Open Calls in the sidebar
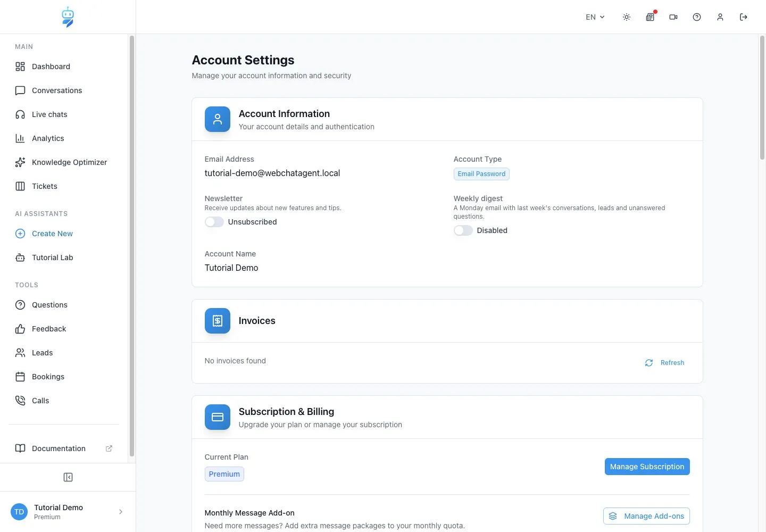 [64, 401]
